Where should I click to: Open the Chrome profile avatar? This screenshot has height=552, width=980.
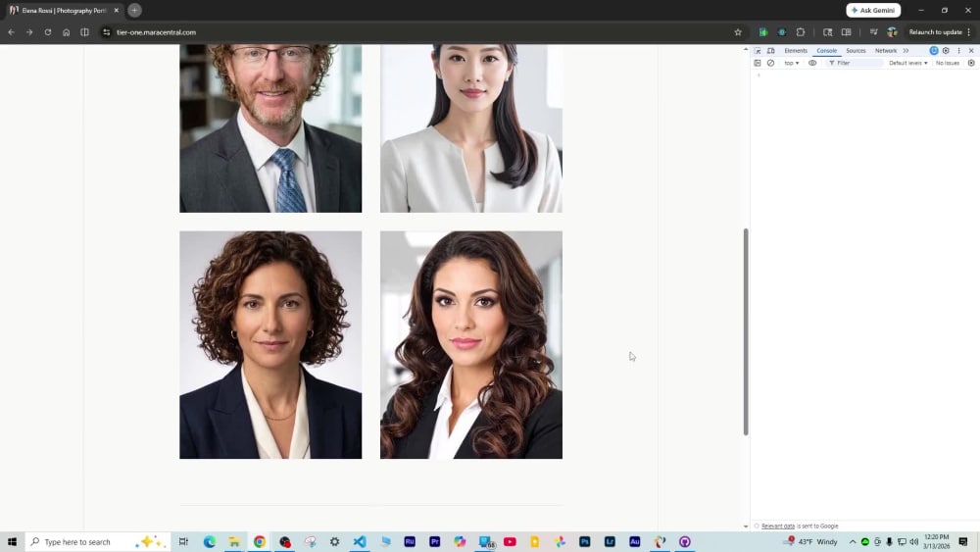(x=893, y=32)
